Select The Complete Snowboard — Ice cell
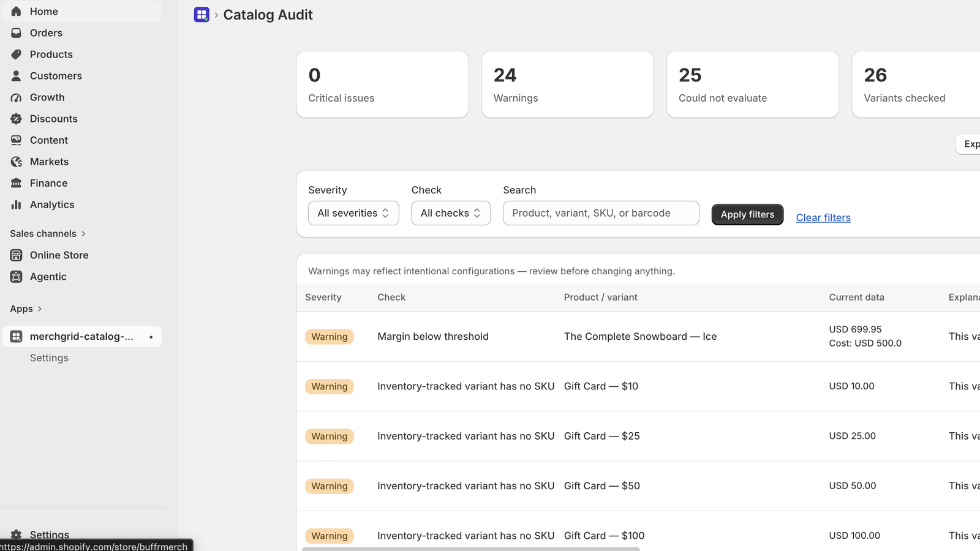This screenshot has height=551, width=980. tap(640, 337)
